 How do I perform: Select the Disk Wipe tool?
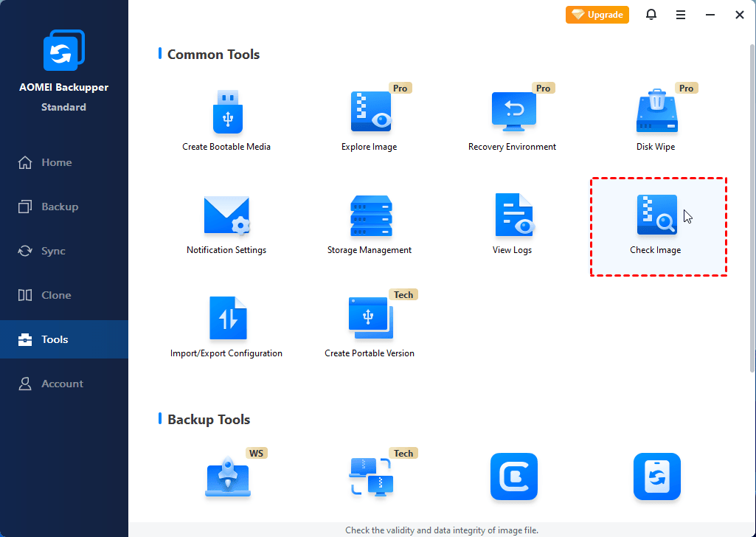coord(656,113)
